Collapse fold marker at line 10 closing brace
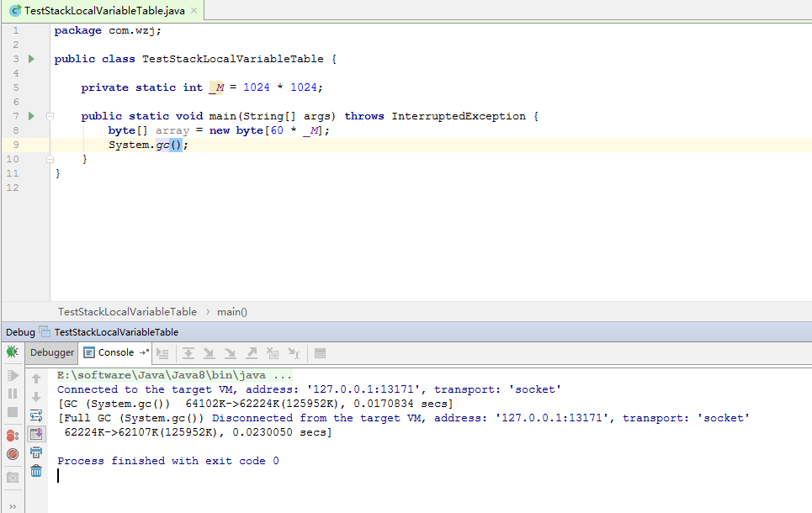Image resolution: width=812 pixels, height=513 pixels. 50,159
